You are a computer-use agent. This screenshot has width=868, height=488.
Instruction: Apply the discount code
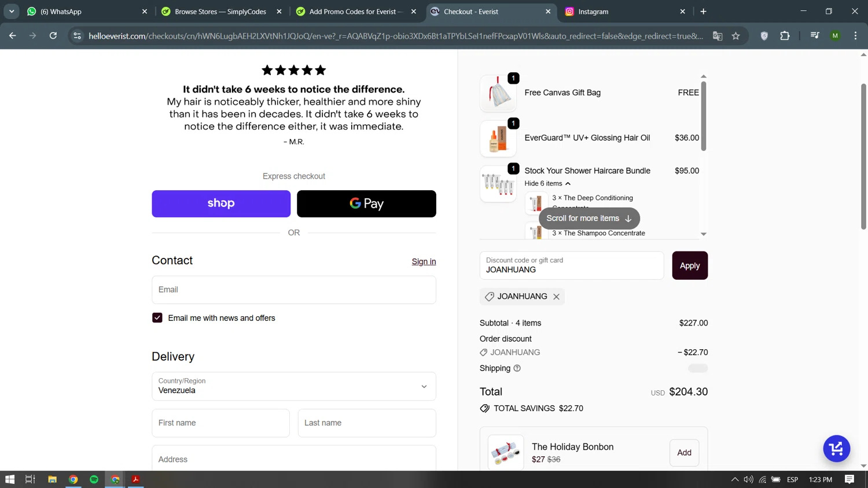click(x=690, y=265)
